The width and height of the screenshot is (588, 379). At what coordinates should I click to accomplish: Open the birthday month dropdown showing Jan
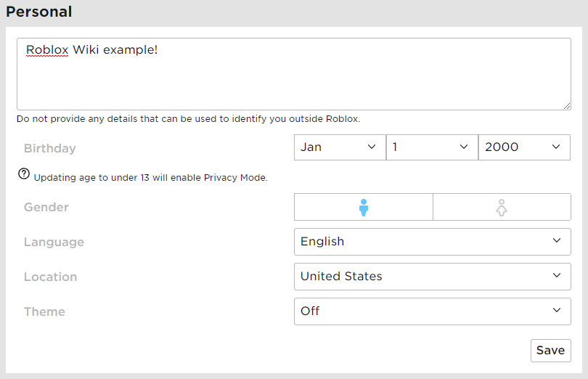coord(339,147)
